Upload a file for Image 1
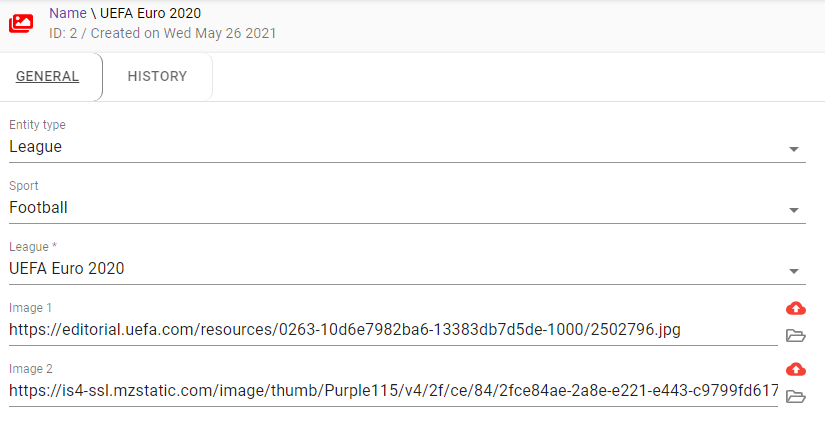This screenshot has width=825, height=434. pyautogui.click(x=796, y=308)
